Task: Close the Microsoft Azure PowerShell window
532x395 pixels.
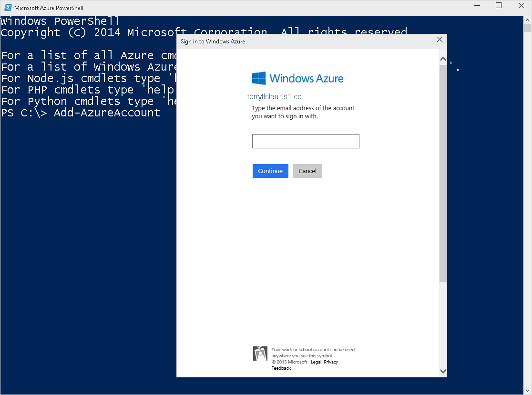Action: pos(521,6)
